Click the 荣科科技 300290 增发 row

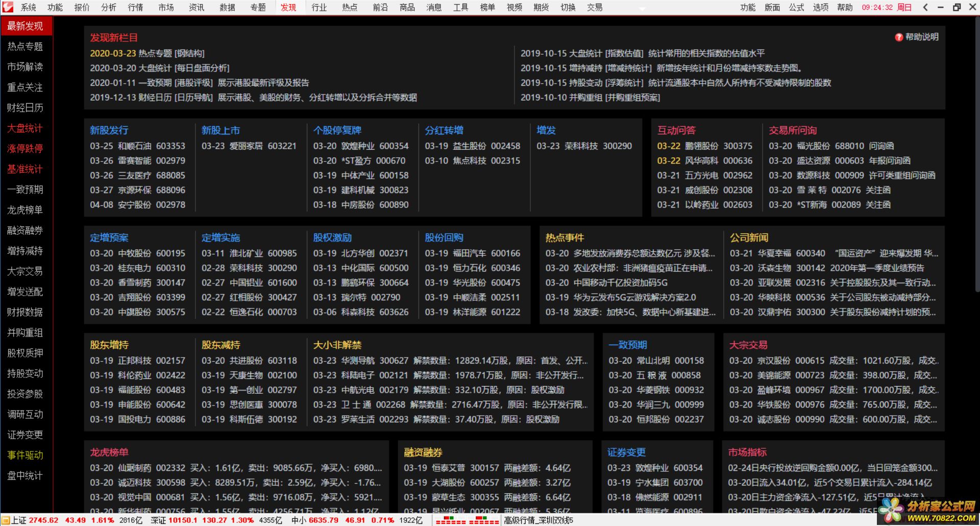584,146
